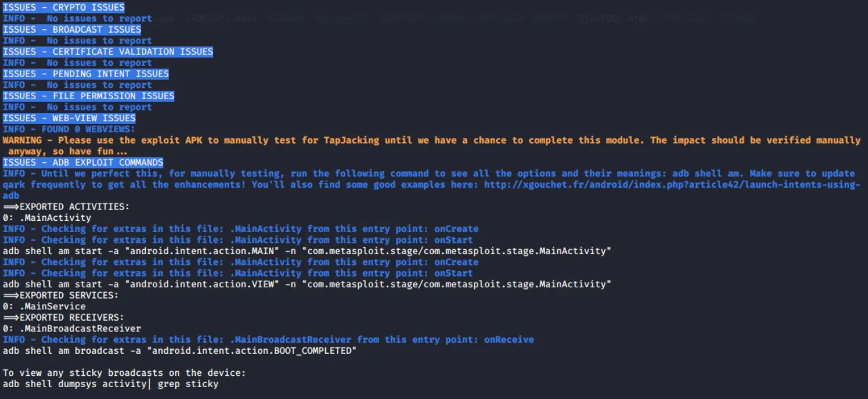Click the EXPORTED SERVICES section header
The image size is (868, 399).
(x=61, y=295)
